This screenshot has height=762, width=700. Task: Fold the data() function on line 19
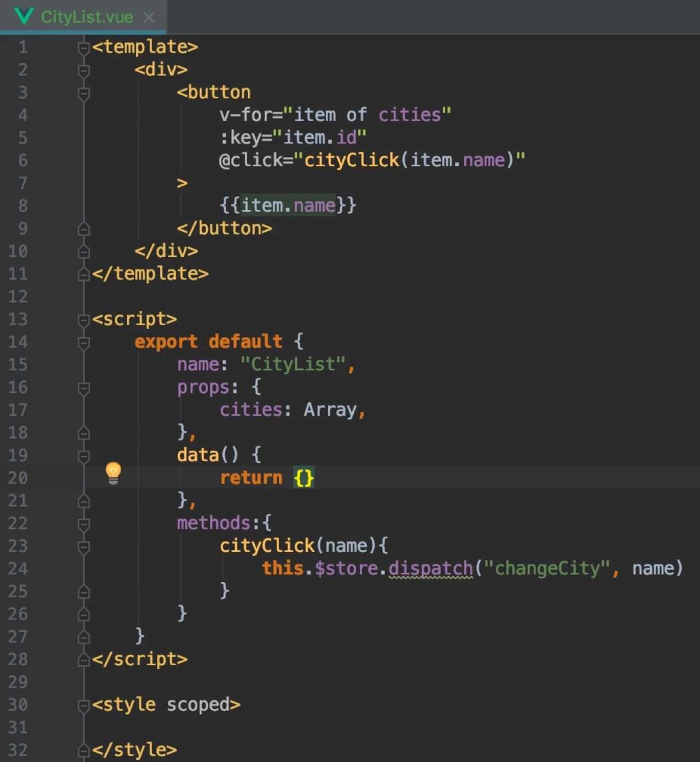[84, 456]
